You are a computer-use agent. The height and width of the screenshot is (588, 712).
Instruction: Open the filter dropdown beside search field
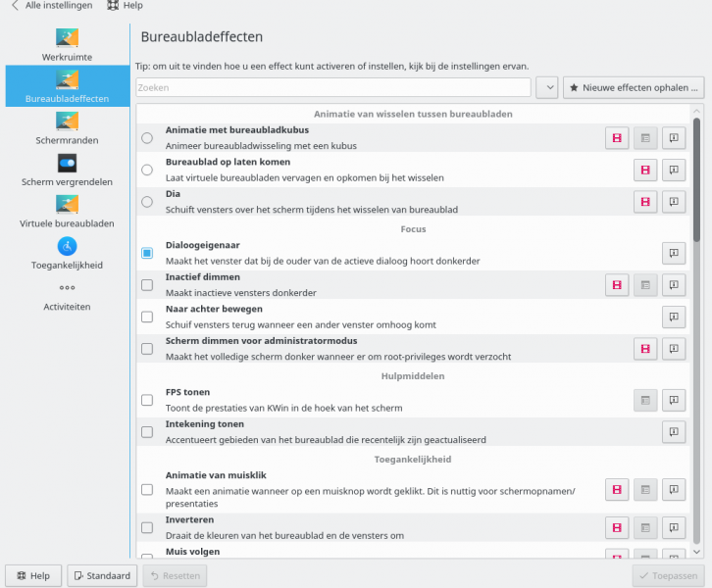(x=547, y=88)
